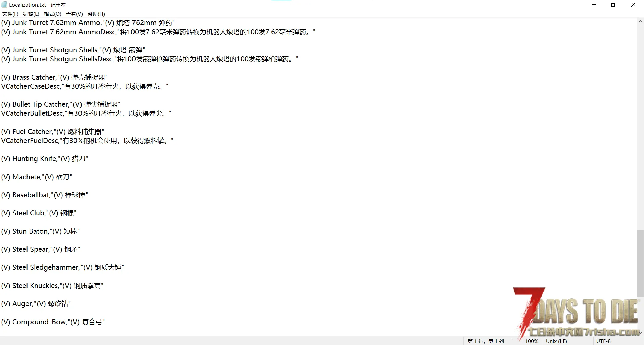Screen dimensions: 644x345
Task: Click the 'VCatcherCaseDesc' line
Action: coord(85,86)
